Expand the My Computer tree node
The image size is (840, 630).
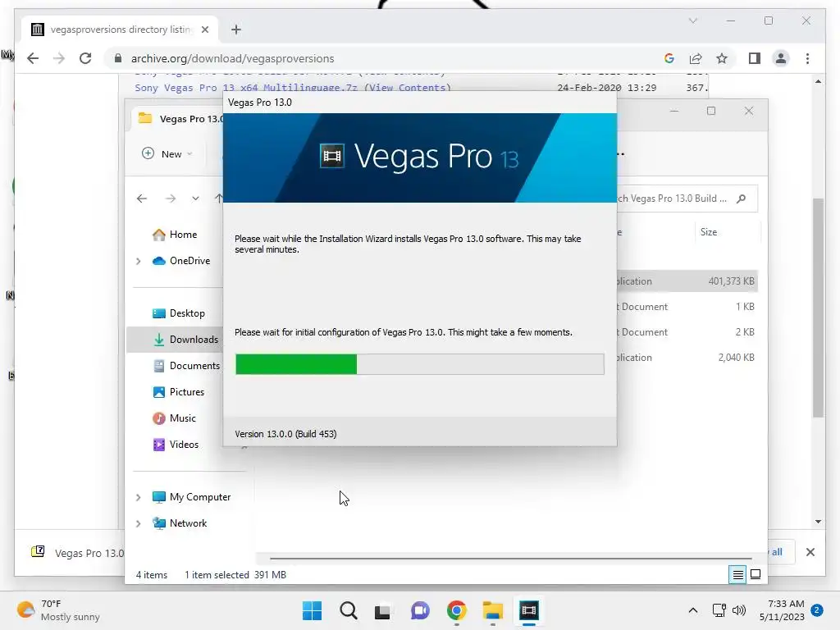click(138, 497)
